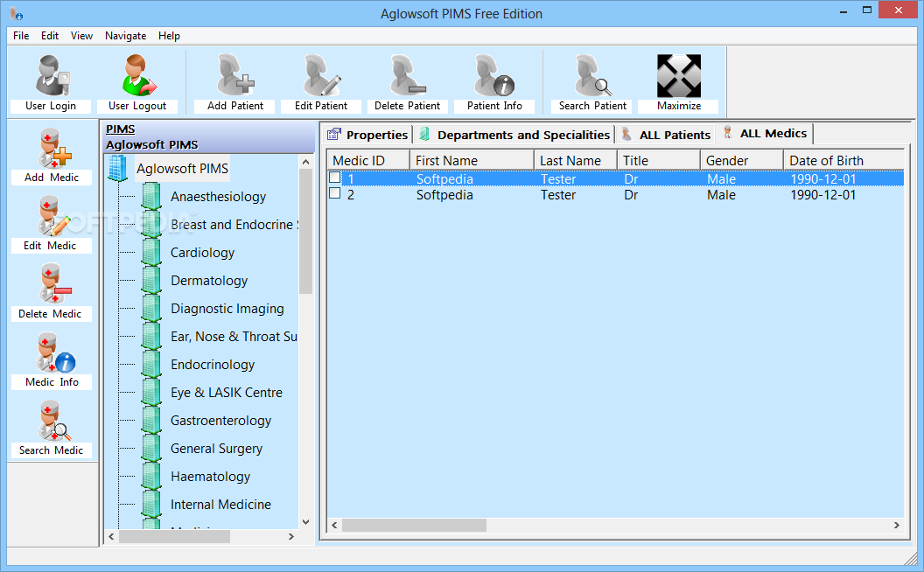Open the View menu
The image size is (924, 572).
point(82,36)
